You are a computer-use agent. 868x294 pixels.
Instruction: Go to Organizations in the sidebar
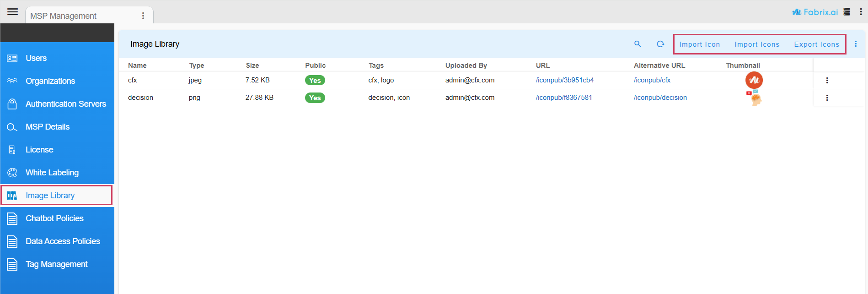pyautogui.click(x=50, y=81)
